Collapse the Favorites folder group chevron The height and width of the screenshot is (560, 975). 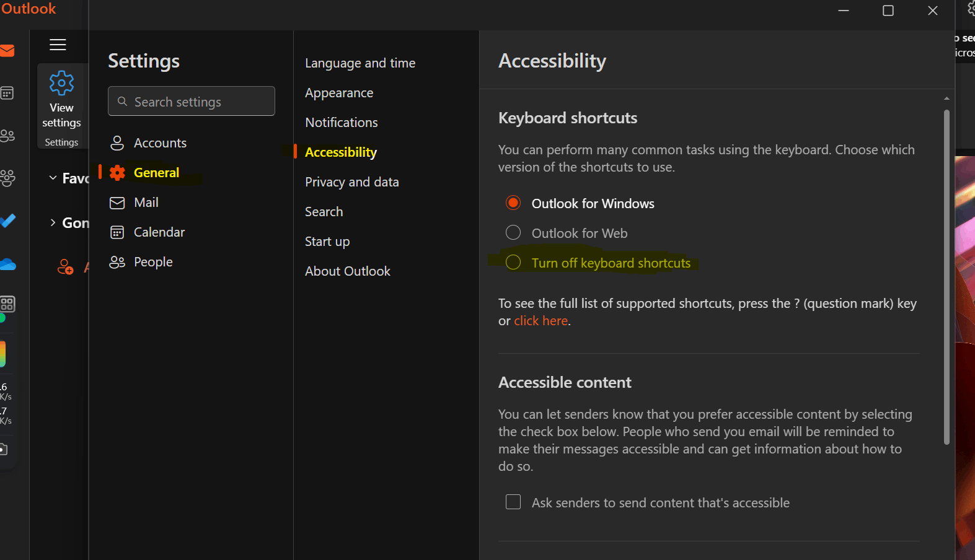(x=53, y=178)
